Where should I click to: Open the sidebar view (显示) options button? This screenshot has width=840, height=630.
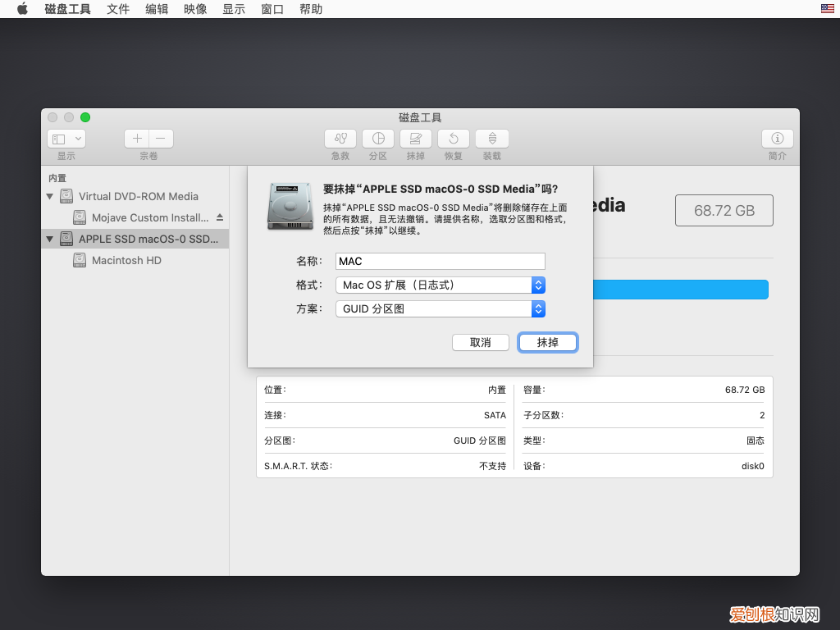click(66, 139)
